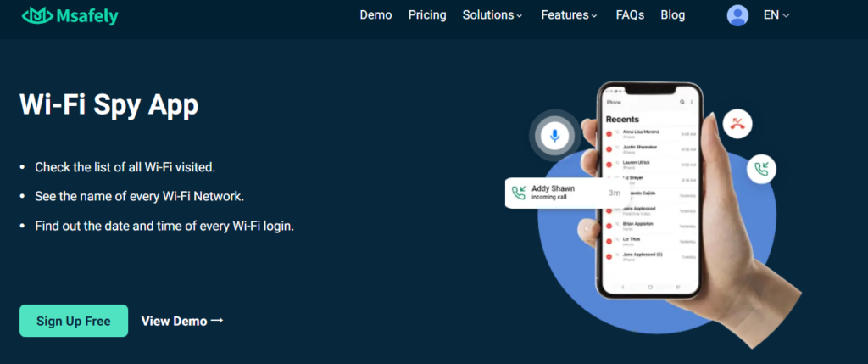Follow the View Demo link
868x364 pixels.
(x=182, y=321)
